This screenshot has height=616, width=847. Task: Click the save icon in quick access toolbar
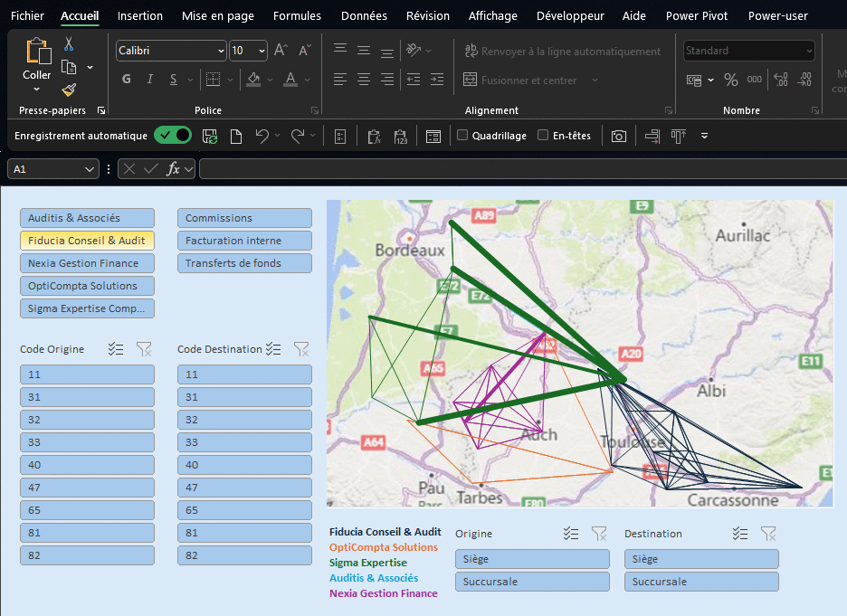point(210,136)
